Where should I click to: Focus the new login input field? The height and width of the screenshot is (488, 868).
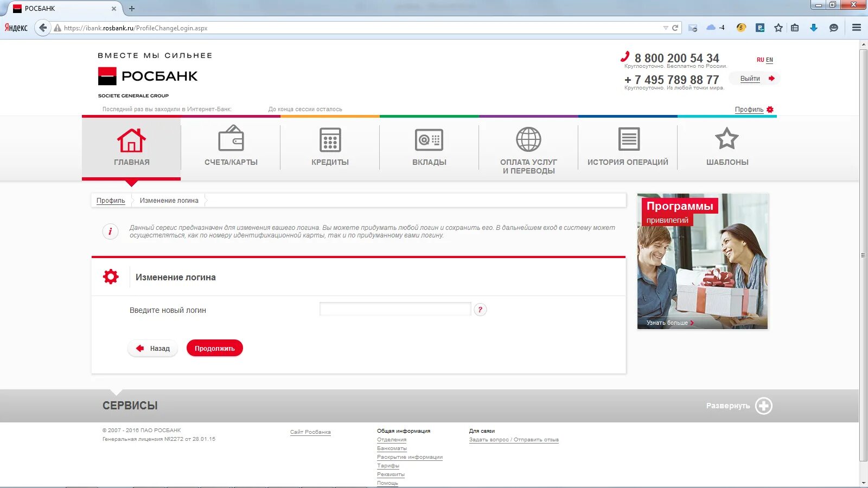point(395,309)
